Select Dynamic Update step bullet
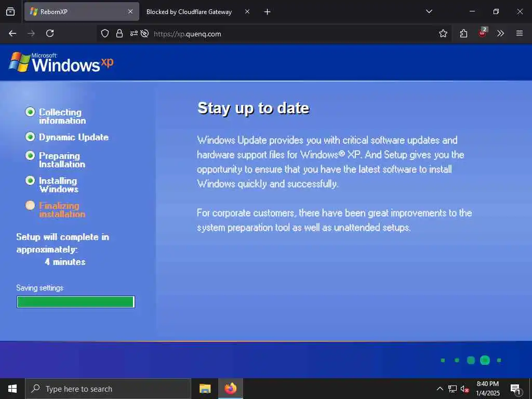This screenshot has width=532, height=399. [x=30, y=137]
